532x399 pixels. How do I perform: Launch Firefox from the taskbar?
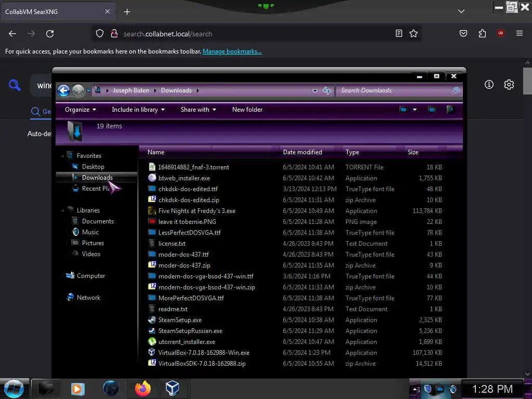(142, 389)
